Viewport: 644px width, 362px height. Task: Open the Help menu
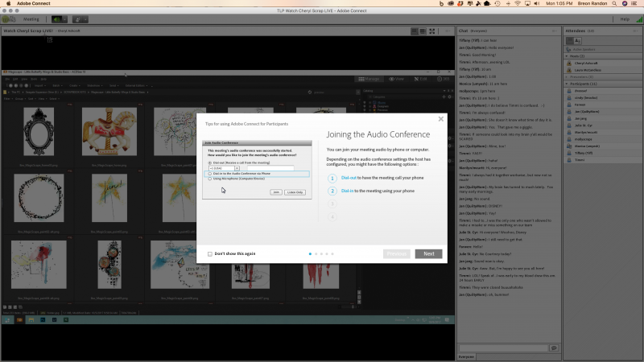click(x=625, y=19)
